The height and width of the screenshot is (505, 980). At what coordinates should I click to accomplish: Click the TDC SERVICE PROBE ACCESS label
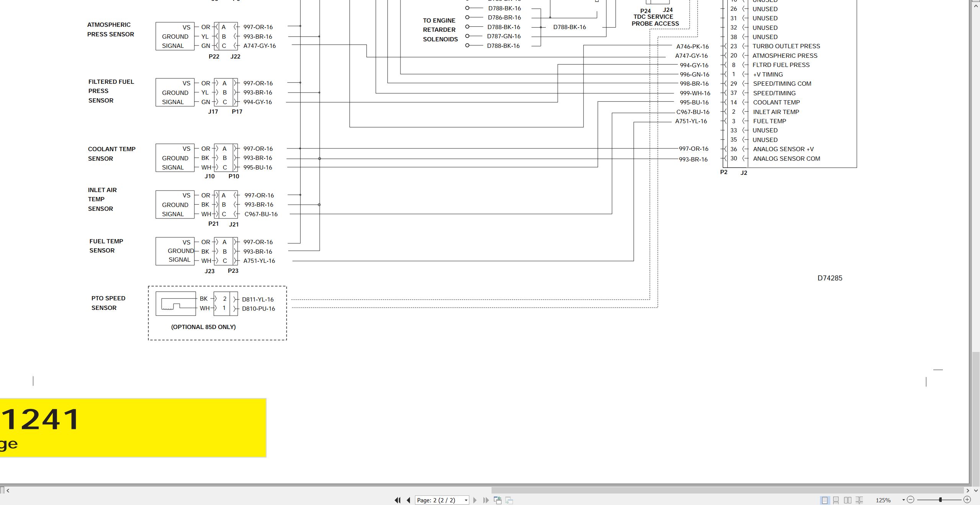pos(655,20)
